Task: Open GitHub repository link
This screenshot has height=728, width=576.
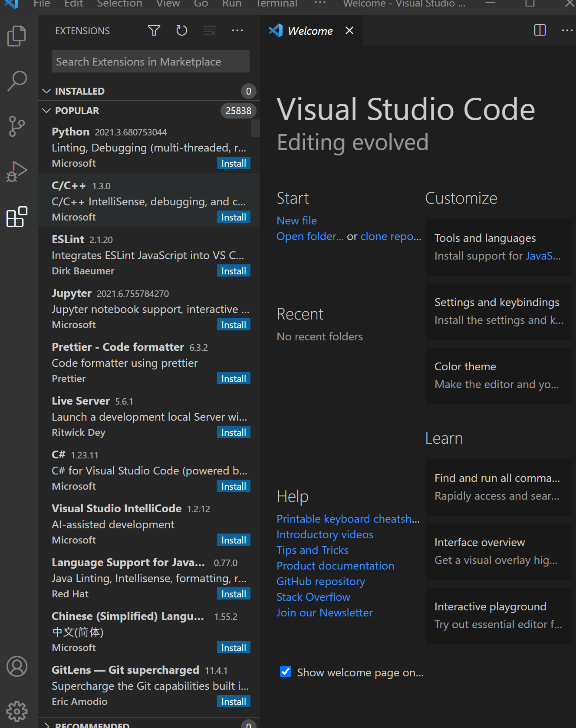Action: (x=321, y=581)
